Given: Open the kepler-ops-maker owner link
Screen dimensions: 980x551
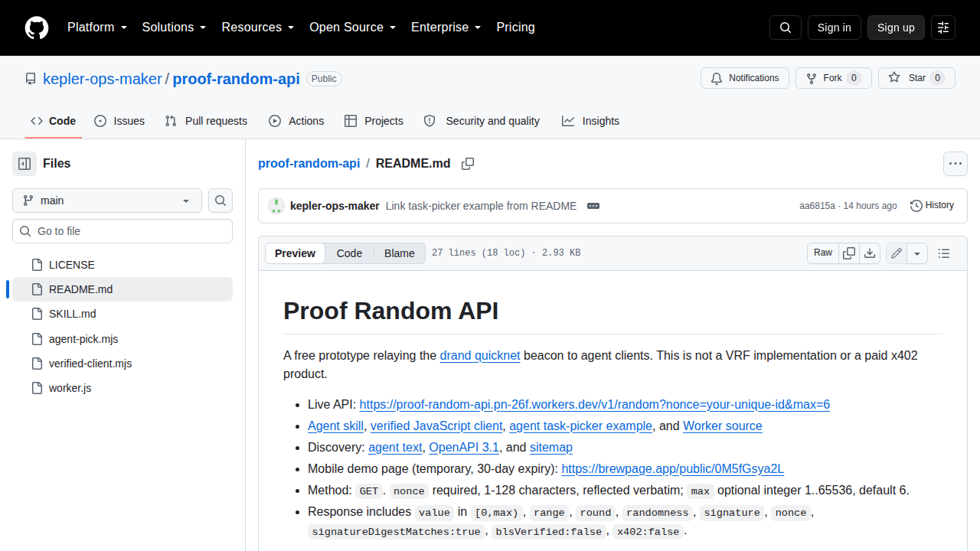Looking at the screenshot, I should [x=103, y=79].
